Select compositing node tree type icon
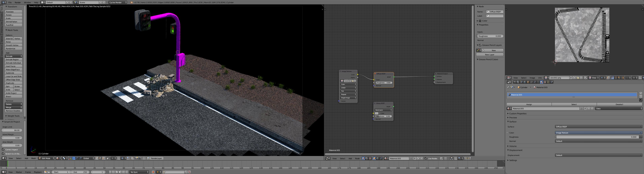This screenshot has width=644, height=174. (367, 158)
